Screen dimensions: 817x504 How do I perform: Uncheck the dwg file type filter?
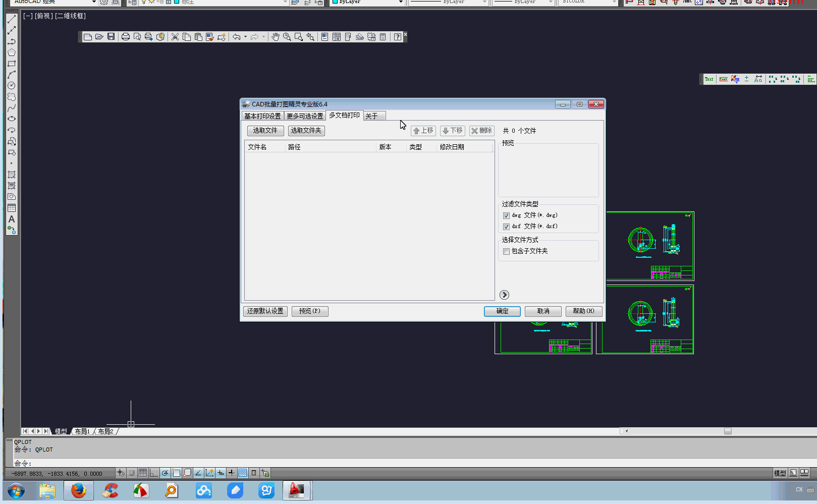point(506,215)
